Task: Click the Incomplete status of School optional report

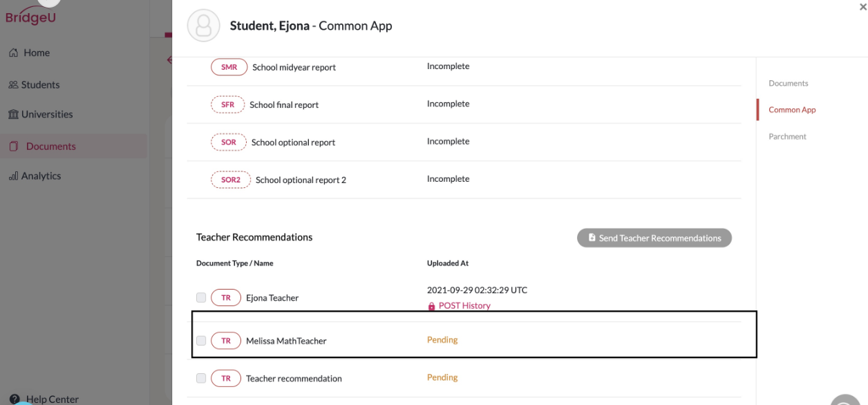Action: click(x=448, y=141)
